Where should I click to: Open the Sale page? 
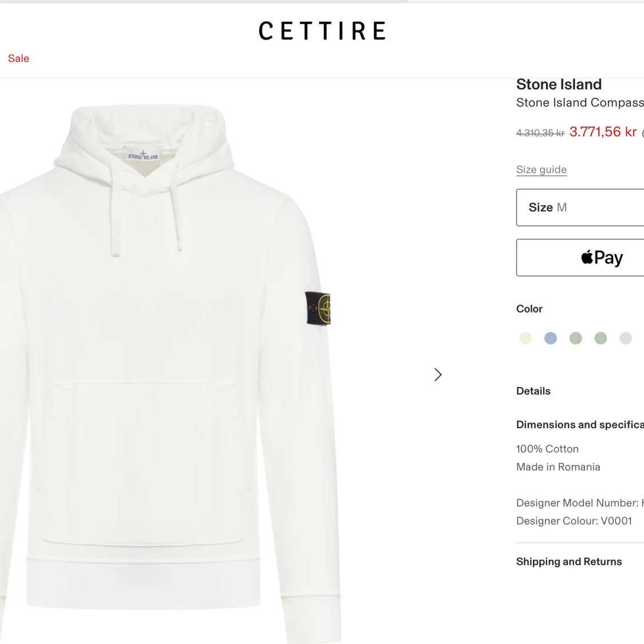18,58
